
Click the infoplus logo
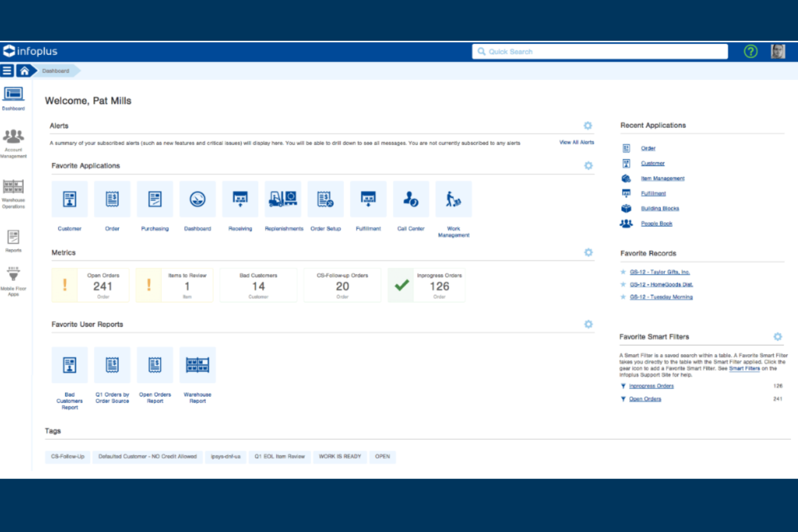(x=30, y=51)
